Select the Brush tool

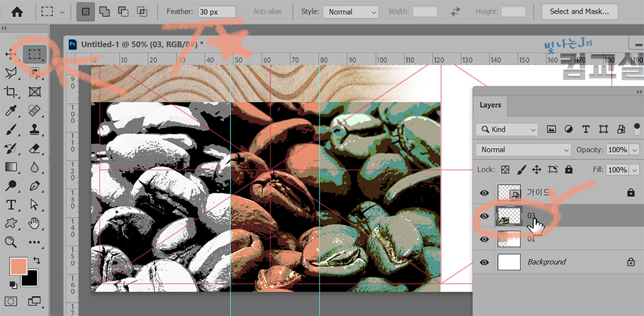click(10, 129)
